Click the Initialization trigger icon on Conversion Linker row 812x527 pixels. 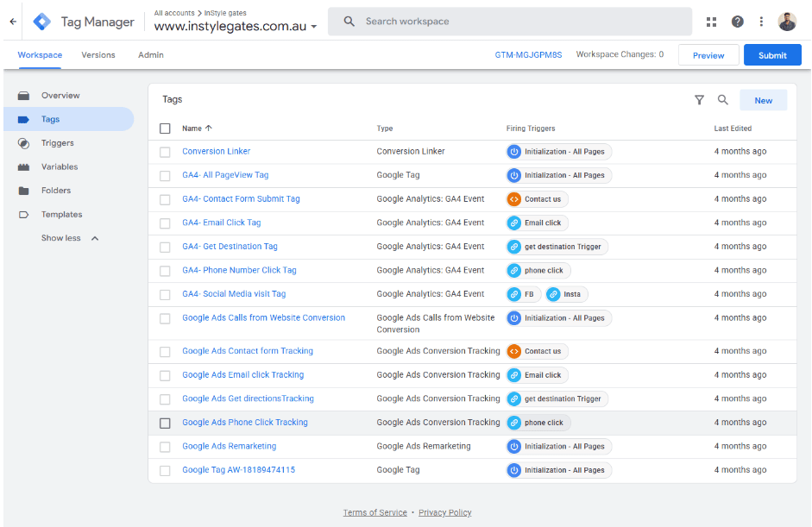(513, 152)
